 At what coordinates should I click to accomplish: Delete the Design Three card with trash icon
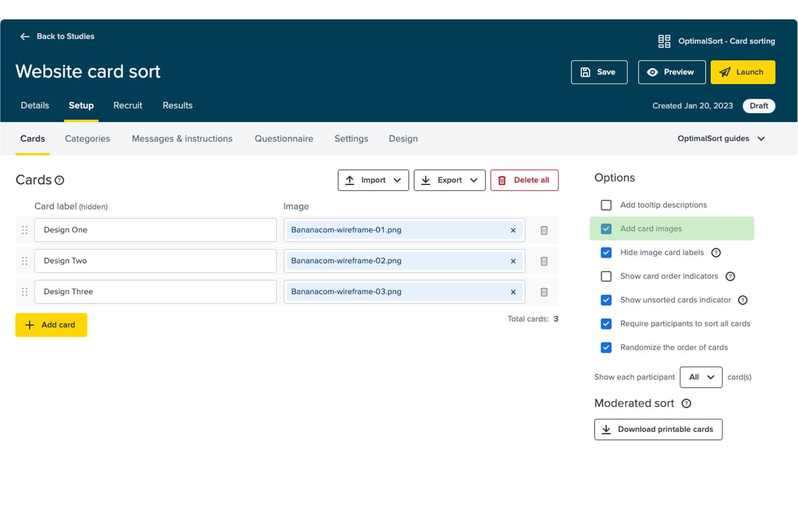point(544,292)
